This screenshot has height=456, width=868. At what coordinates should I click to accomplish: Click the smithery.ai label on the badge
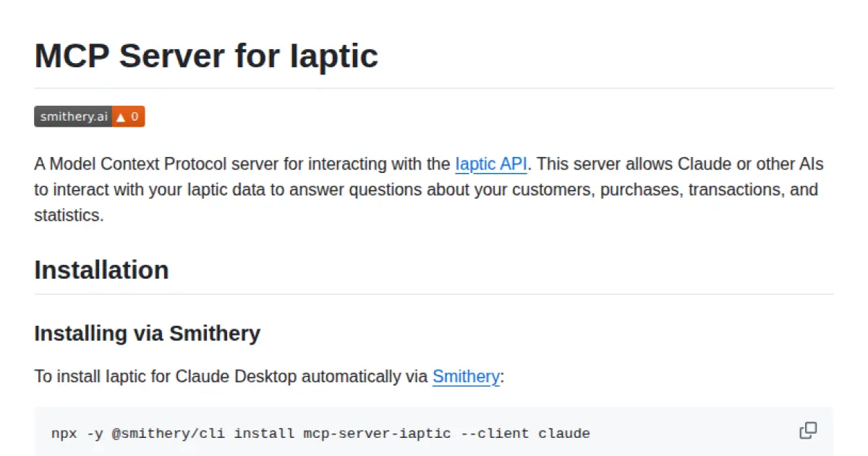(x=72, y=116)
